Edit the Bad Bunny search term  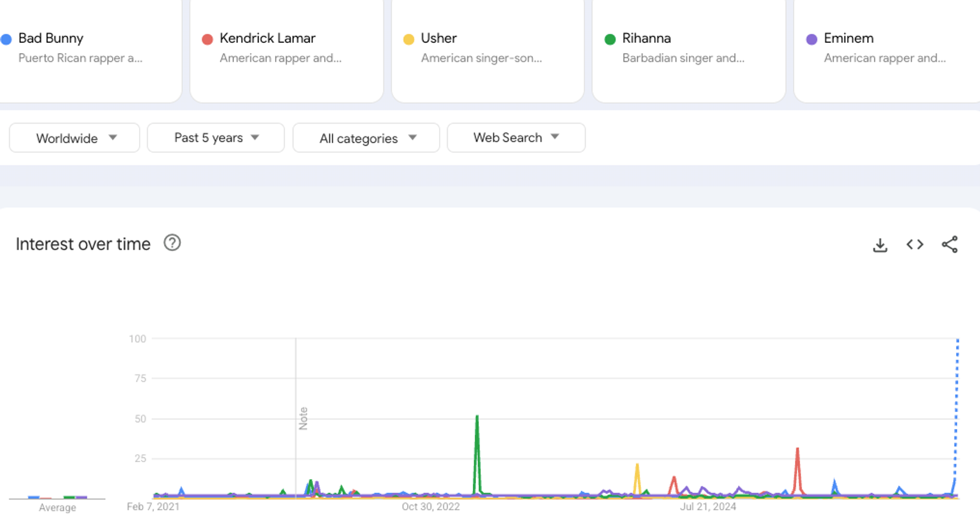click(51, 38)
